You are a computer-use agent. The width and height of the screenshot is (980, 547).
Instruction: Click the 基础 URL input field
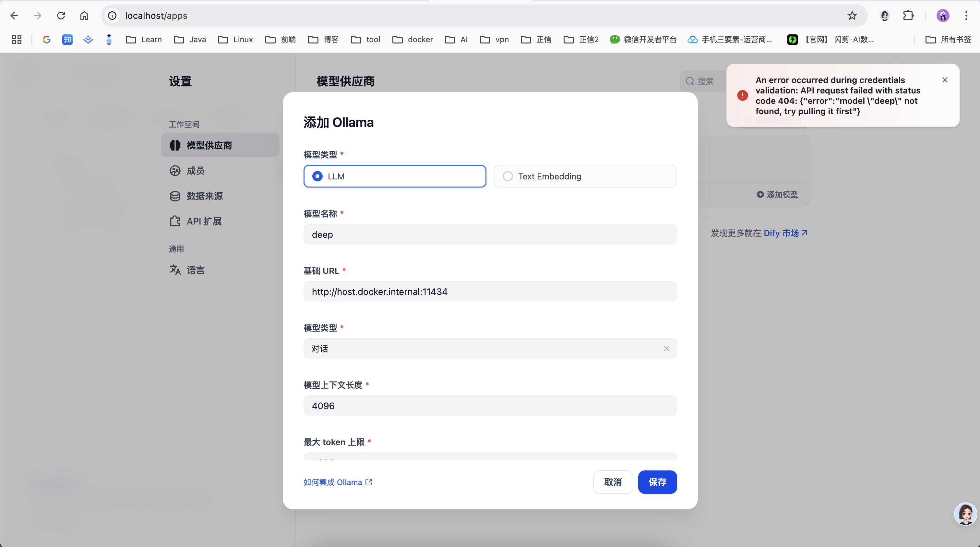click(490, 292)
